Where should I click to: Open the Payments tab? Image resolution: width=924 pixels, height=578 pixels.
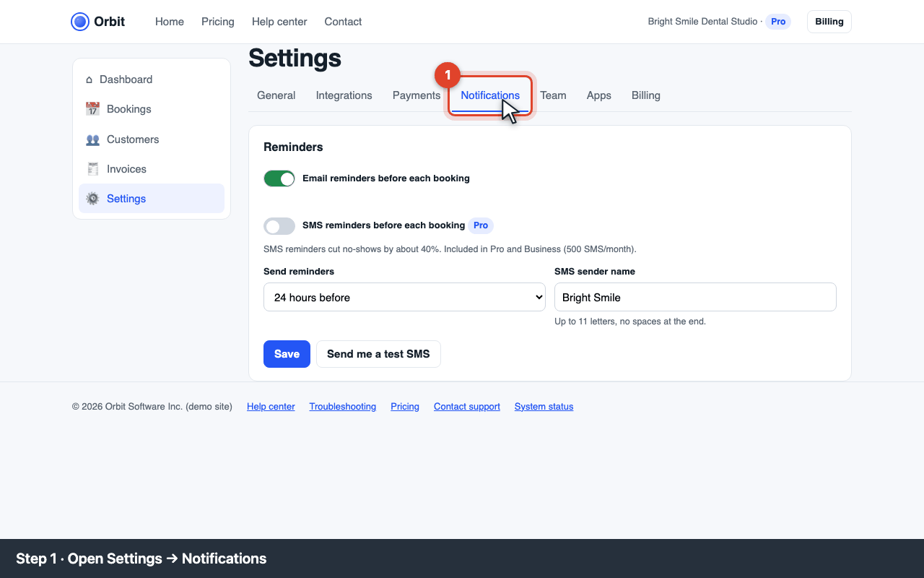pyautogui.click(x=417, y=95)
